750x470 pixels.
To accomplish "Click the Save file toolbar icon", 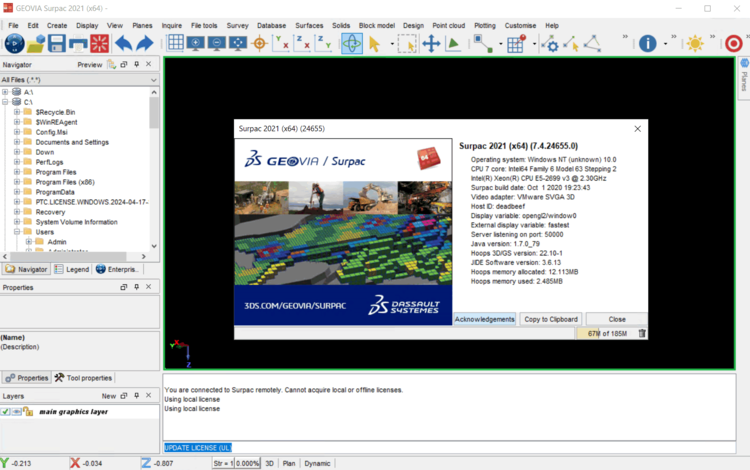I will [56, 43].
